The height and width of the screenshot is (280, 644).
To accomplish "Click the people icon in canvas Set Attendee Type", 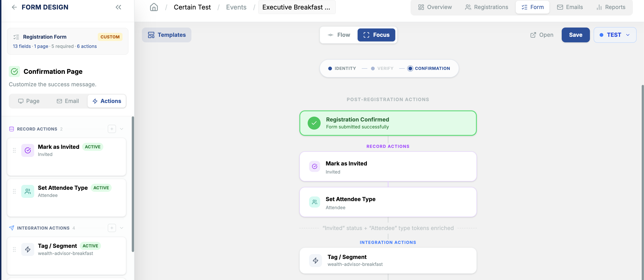I will coord(315,202).
